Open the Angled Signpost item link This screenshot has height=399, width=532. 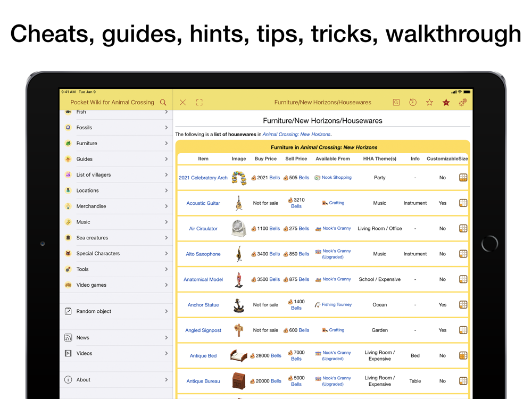(203, 330)
